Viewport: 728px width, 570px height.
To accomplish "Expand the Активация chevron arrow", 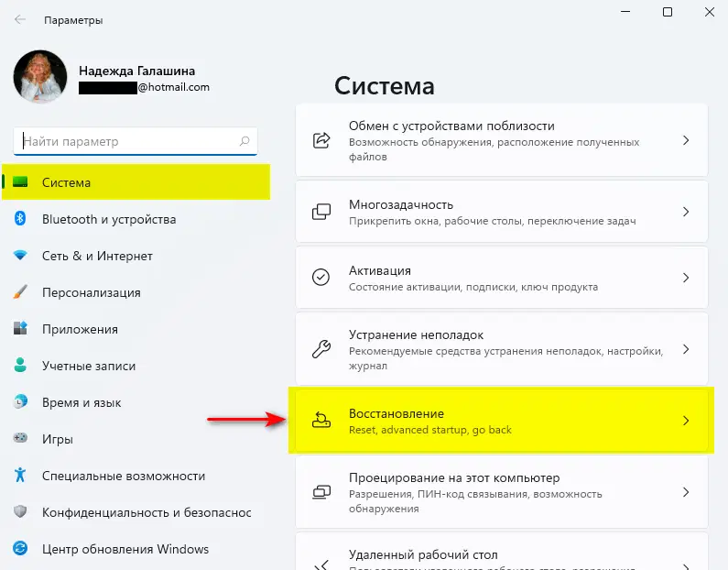I will (x=685, y=277).
